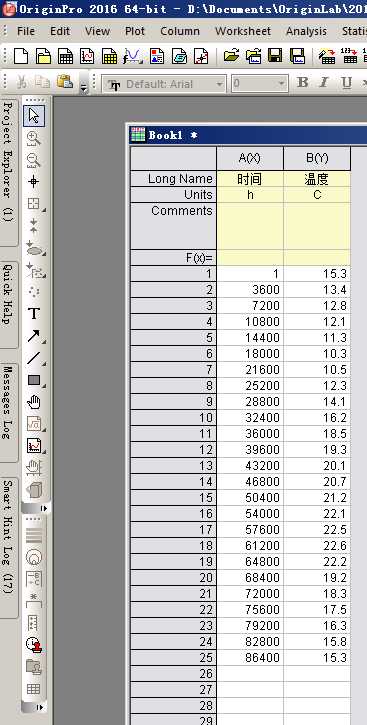Open the font size dropdown
This screenshot has height=725, width=367.
(281, 84)
